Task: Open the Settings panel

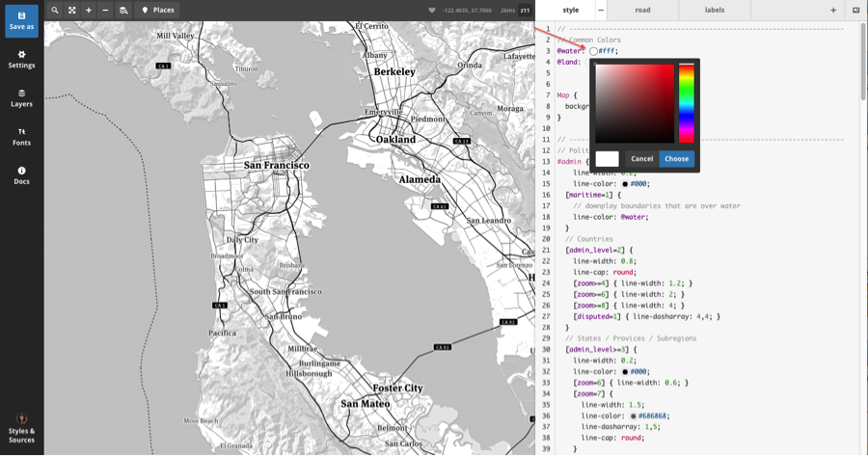Action: pyautogui.click(x=21, y=60)
